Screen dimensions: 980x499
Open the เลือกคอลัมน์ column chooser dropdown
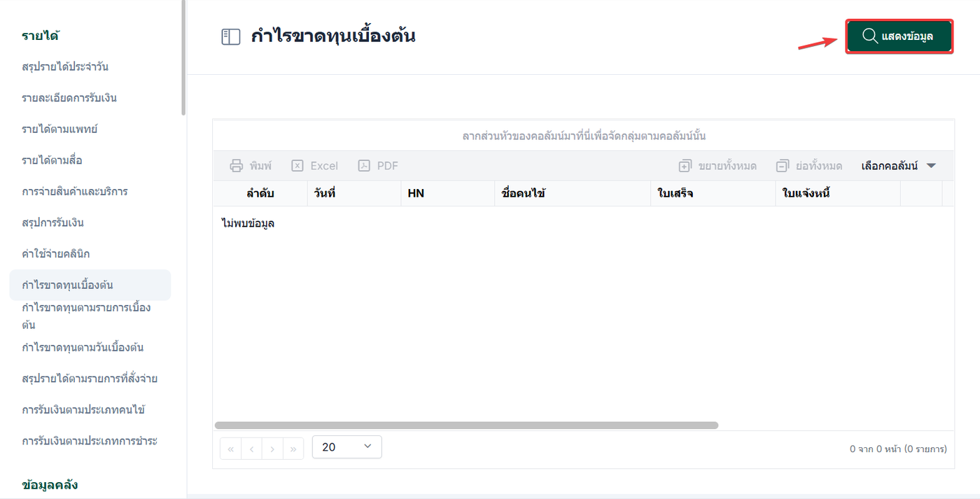click(x=899, y=166)
